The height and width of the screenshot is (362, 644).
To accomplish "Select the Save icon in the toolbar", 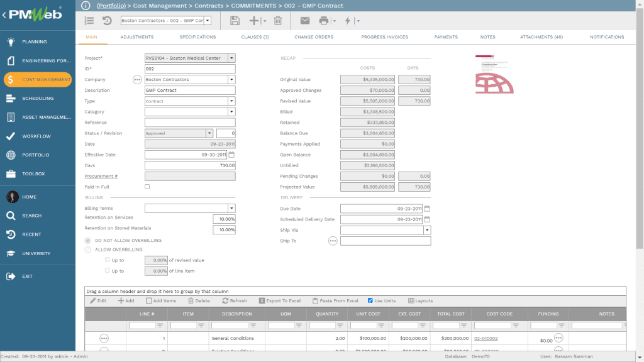I will click(235, 21).
